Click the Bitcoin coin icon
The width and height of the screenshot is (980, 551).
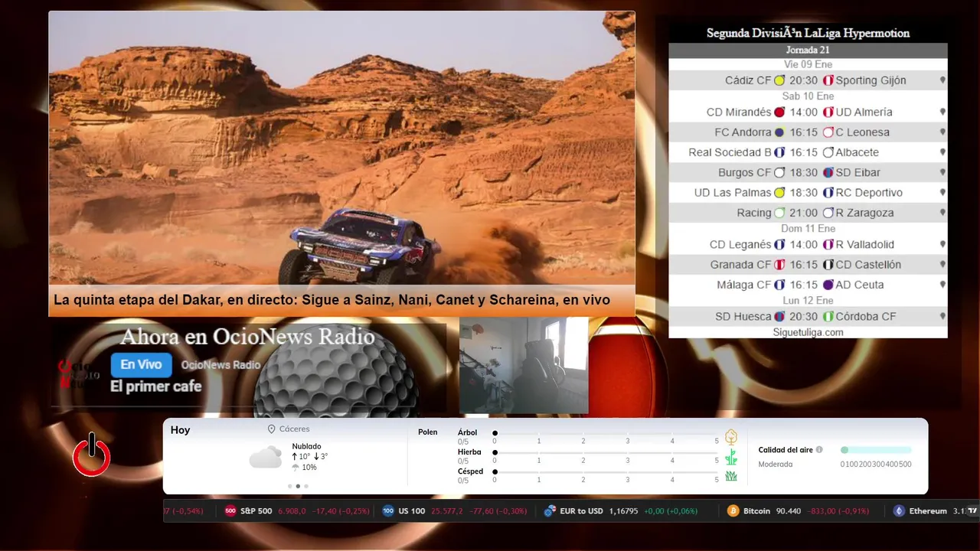click(x=733, y=511)
